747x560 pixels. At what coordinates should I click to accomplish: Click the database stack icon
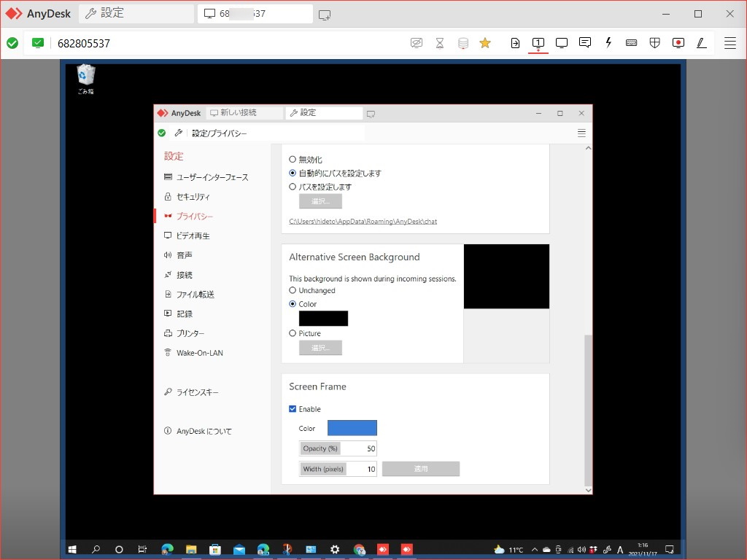pyautogui.click(x=463, y=43)
